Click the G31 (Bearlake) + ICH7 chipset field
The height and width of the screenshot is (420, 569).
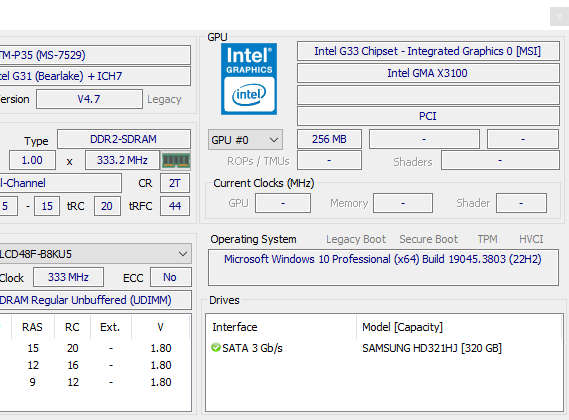[x=95, y=76]
